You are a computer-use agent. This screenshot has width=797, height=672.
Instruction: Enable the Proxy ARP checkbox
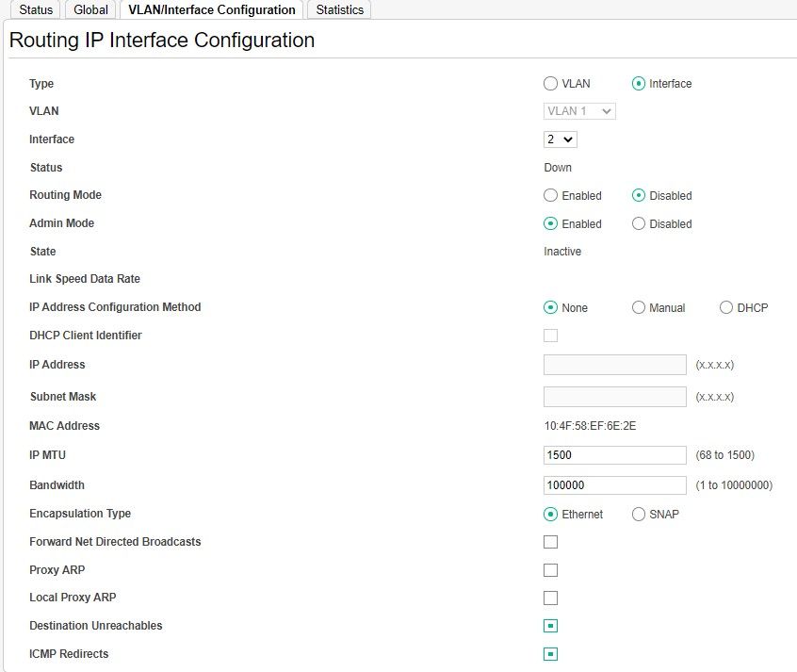coord(550,570)
